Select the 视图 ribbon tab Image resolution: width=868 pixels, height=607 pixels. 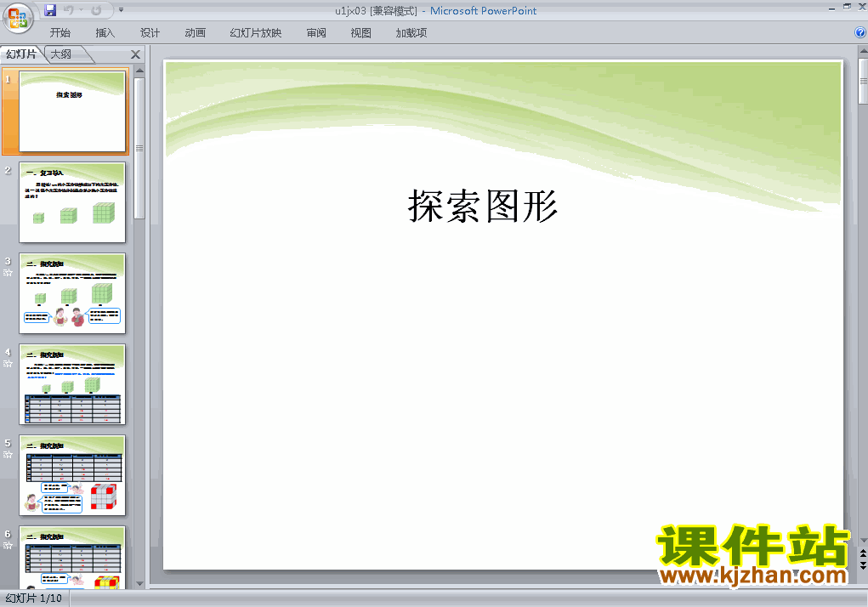pos(361,32)
